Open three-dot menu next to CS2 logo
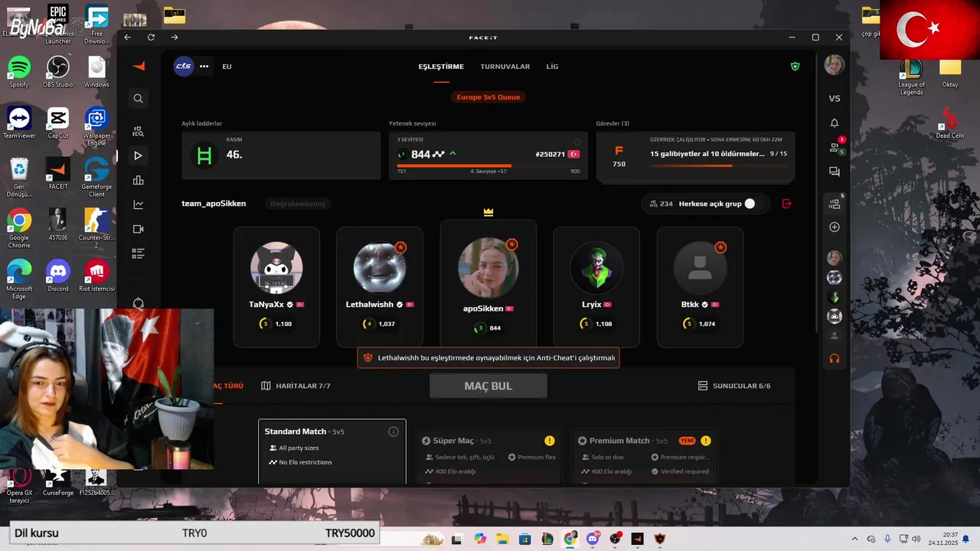 click(204, 67)
